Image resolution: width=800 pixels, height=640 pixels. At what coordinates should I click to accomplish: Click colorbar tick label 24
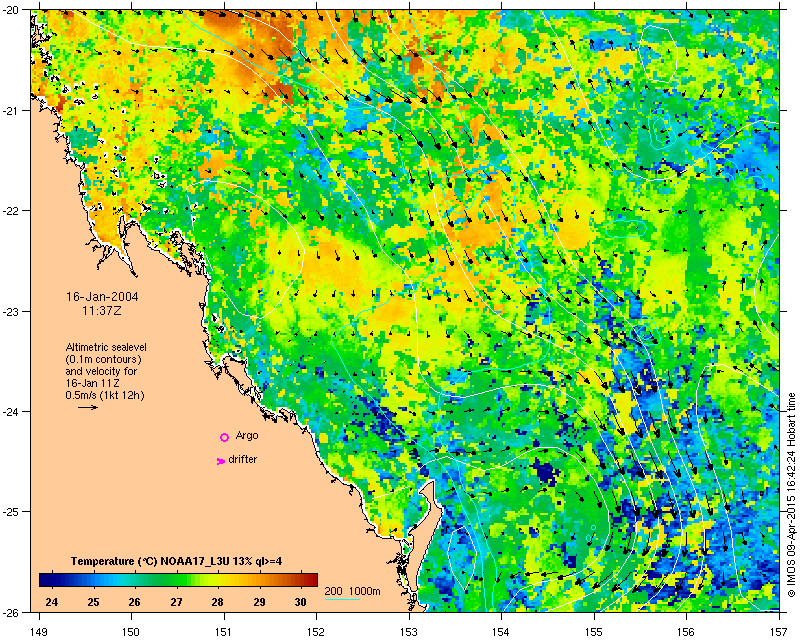click(51, 602)
